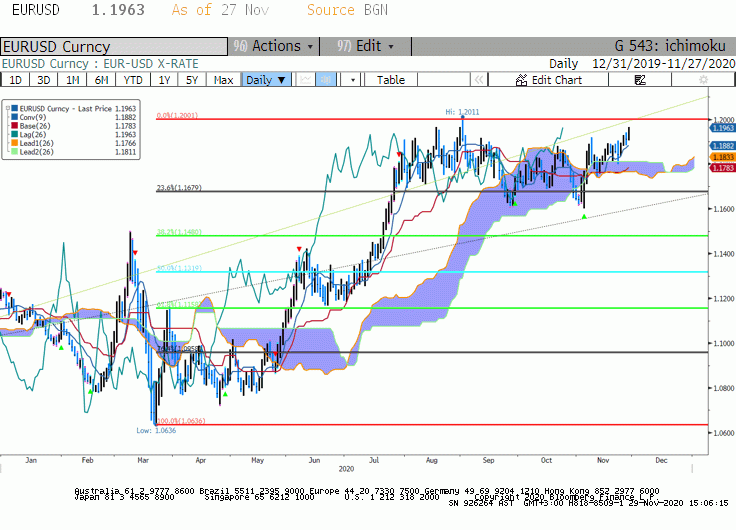This screenshot has height=530, width=736.
Task: Click the Table button
Action: (x=391, y=80)
